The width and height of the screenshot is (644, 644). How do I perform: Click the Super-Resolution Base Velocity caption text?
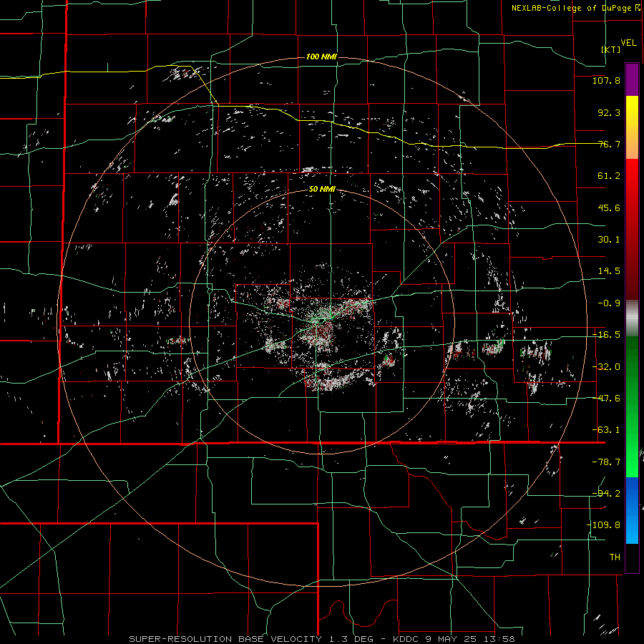(x=321, y=639)
